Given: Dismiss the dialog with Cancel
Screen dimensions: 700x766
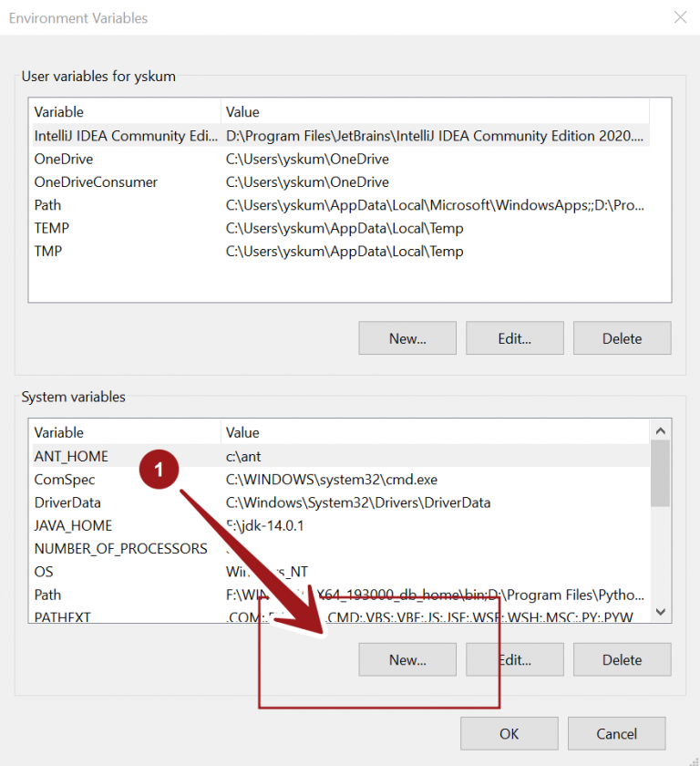Looking at the screenshot, I should 616,733.
